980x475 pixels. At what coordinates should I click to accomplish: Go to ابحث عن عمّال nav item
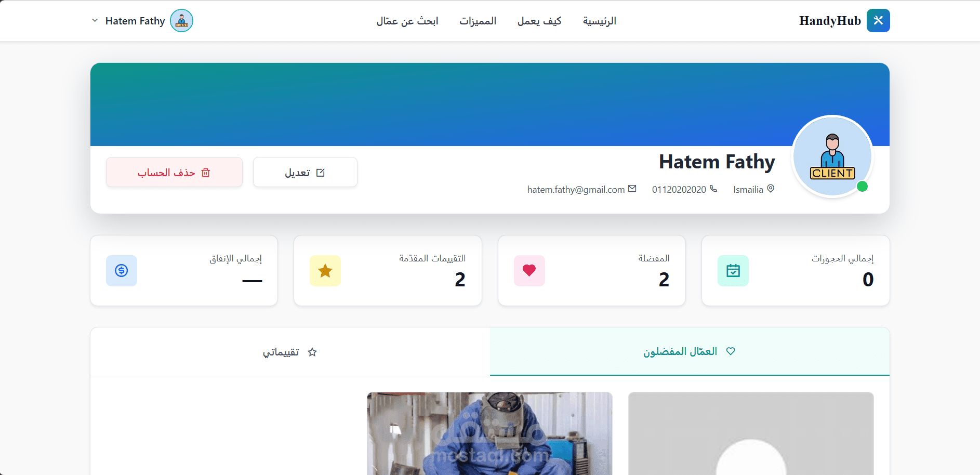click(407, 21)
